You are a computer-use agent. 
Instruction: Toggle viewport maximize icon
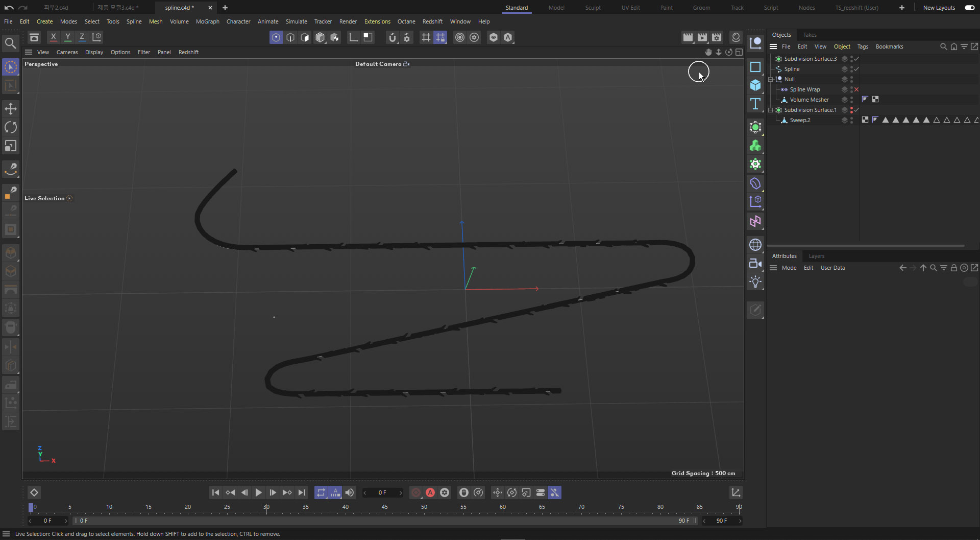pyautogui.click(x=739, y=52)
